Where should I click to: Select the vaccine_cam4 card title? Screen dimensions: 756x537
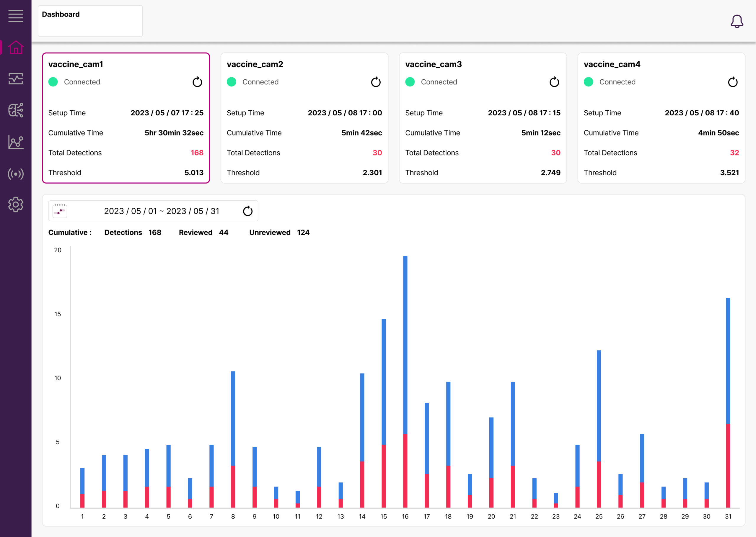click(x=612, y=64)
